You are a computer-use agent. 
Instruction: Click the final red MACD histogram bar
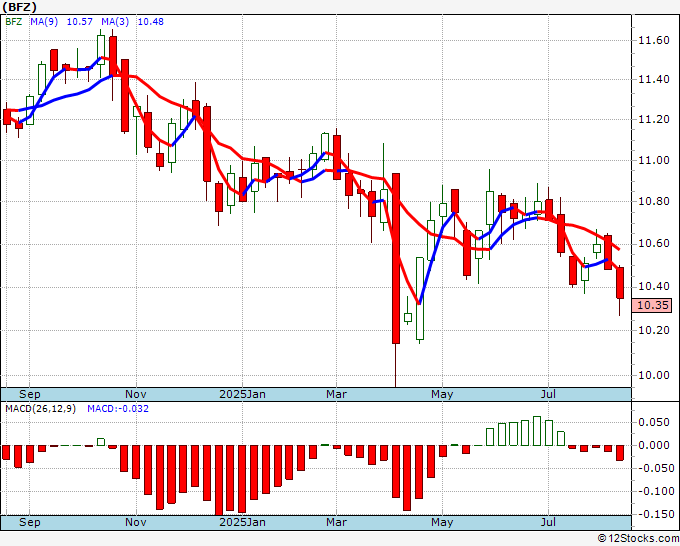pos(620,453)
